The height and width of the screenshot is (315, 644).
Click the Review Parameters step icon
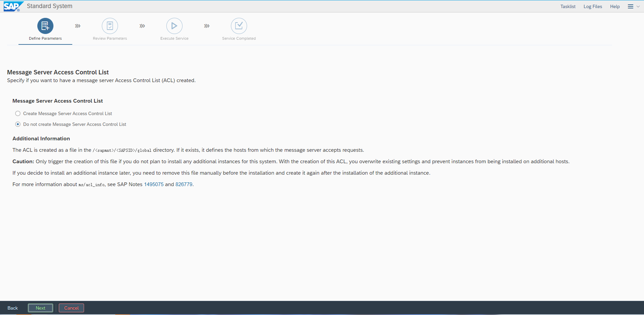point(110,26)
